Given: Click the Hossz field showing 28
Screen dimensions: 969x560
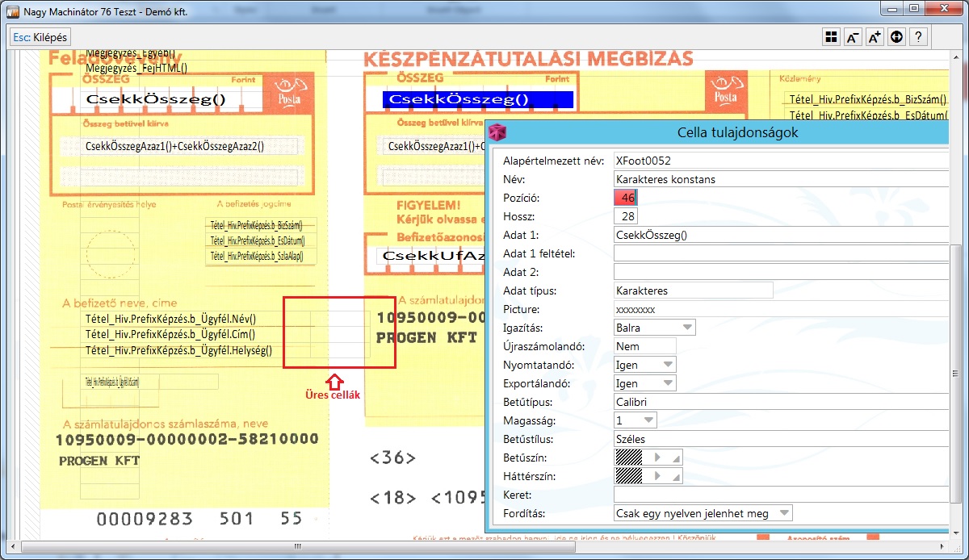Looking at the screenshot, I should point(626,216).
